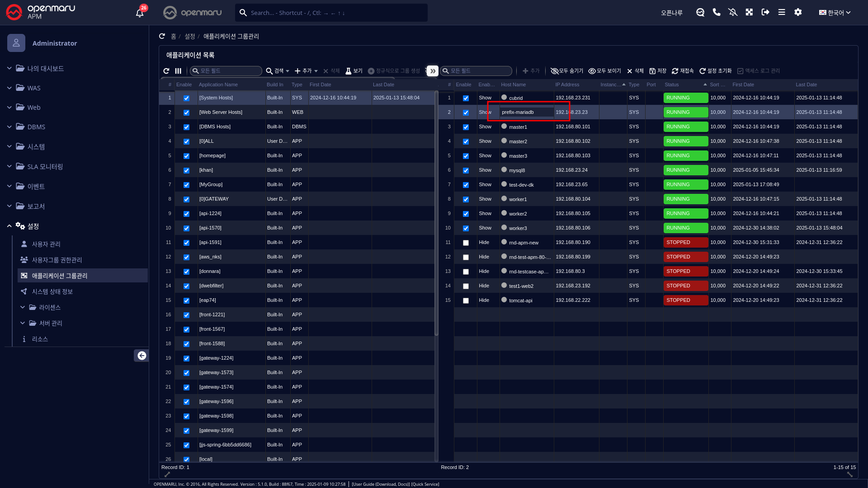Click the columns icon in application list toolbar
The width and height of the screenshot is (868, 488).
(178, 71)
